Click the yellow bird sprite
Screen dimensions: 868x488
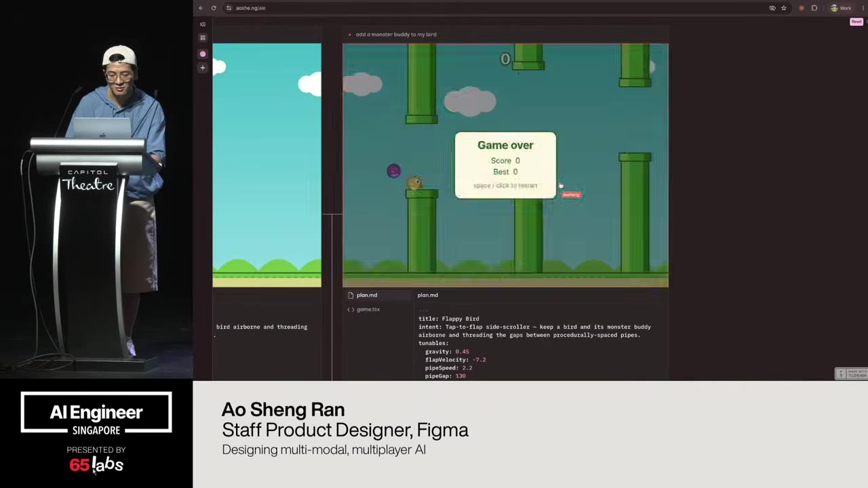pos(414,182)
